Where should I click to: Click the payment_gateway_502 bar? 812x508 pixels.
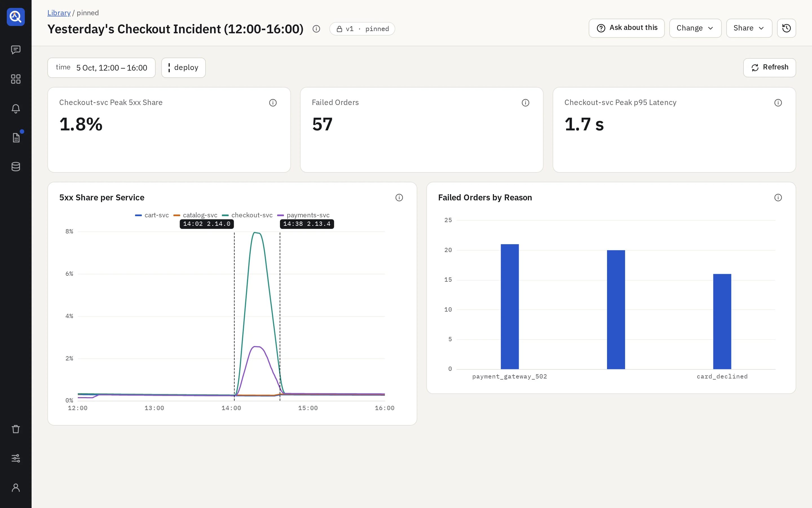click(x=510, y=306)
